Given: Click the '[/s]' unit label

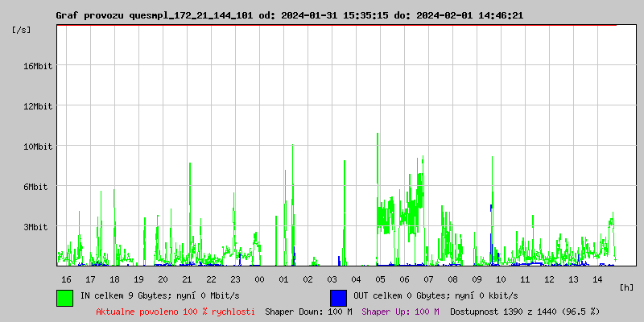Looking at the screenshot, I should tap(22, 30).
